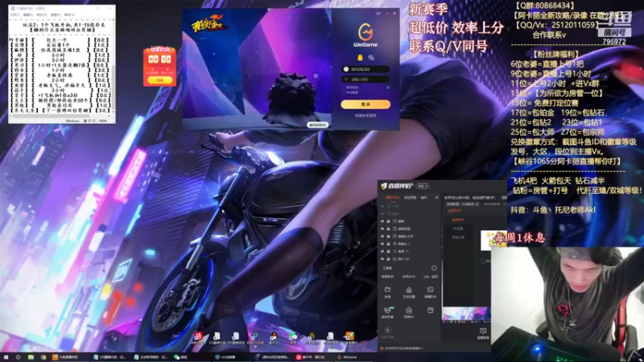Open Chrome from the taskbar
644x362 pixels.
[43, 357]
